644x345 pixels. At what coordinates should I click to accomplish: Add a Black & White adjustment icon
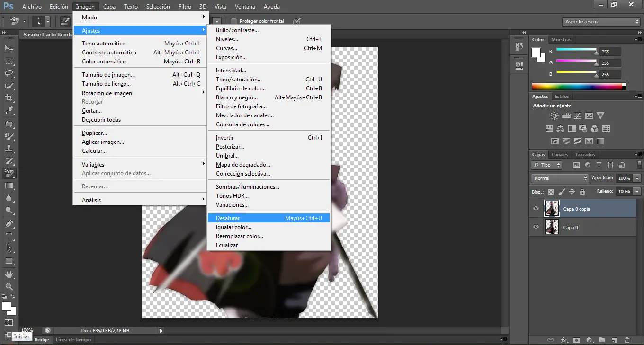572,128
